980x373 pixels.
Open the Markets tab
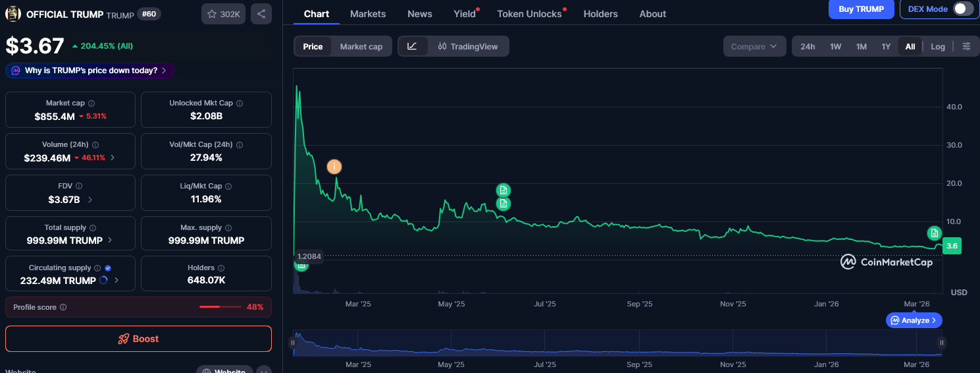(368, 13)
